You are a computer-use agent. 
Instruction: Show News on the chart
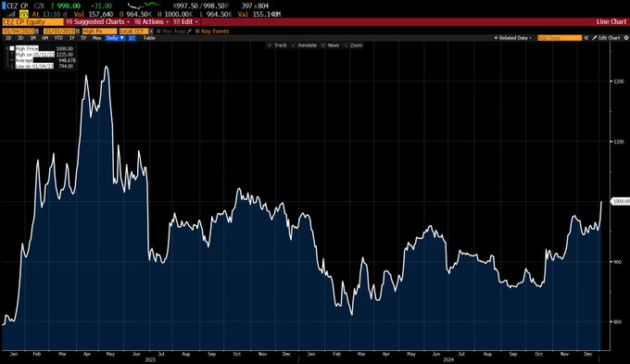pyautogui.click(x=330, y=45)
